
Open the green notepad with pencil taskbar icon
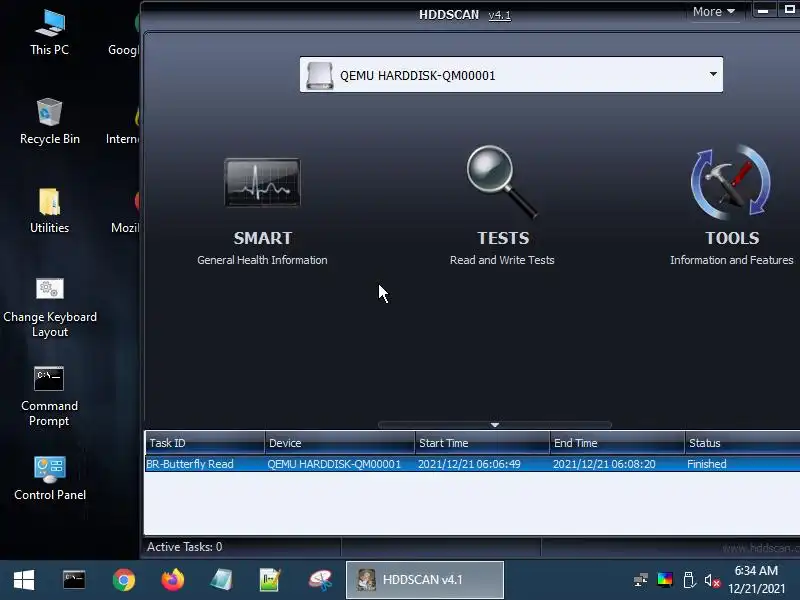click(270, 580)
